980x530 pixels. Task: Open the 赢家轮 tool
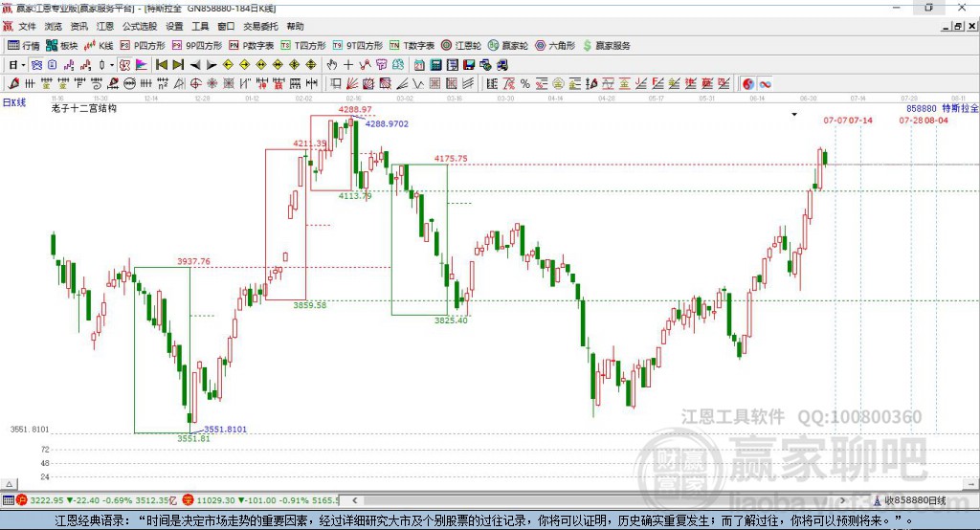click(508, 46)
